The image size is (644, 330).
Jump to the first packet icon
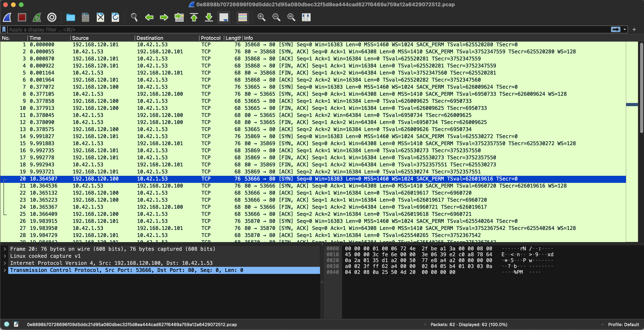[194, 17]
